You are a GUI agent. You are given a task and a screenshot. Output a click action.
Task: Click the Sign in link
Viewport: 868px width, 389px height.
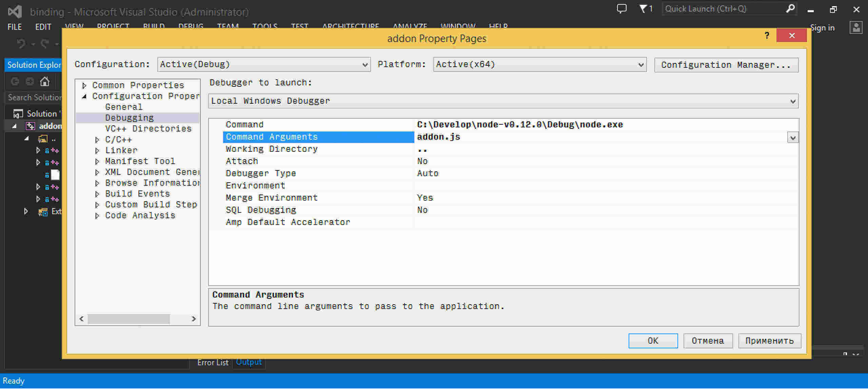click(822, 28)
